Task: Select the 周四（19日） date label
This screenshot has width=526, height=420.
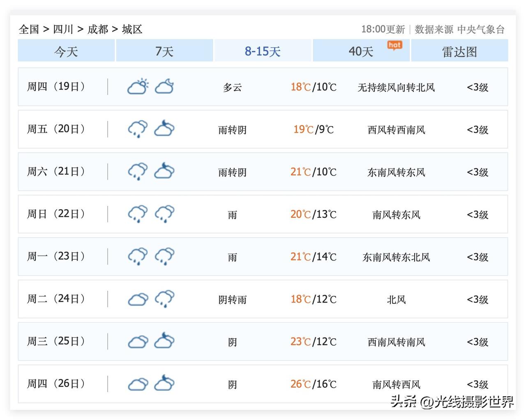Action: (x=56, y=87)
